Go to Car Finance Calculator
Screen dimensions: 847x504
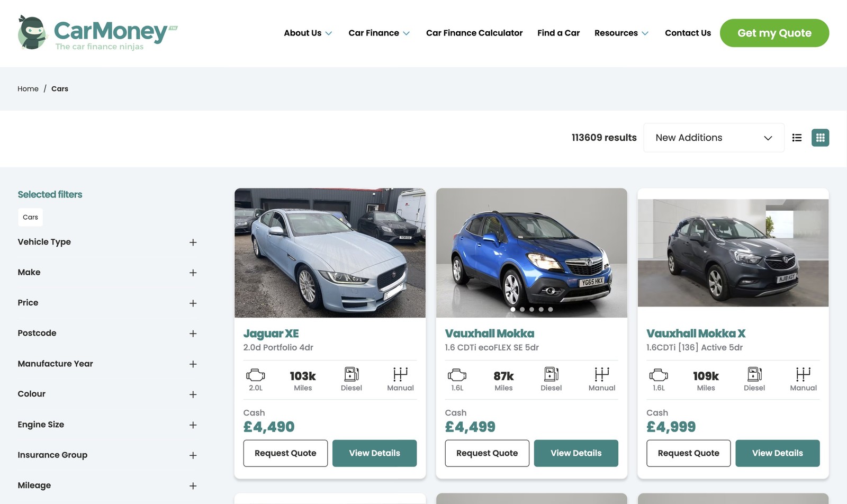474,33
